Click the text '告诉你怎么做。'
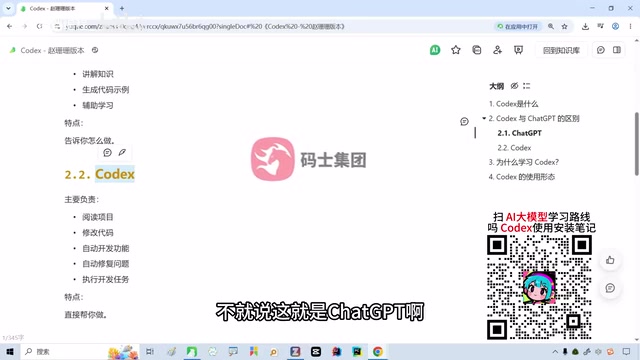The height and width of the screenshot is (360, 640). [90, 140]
